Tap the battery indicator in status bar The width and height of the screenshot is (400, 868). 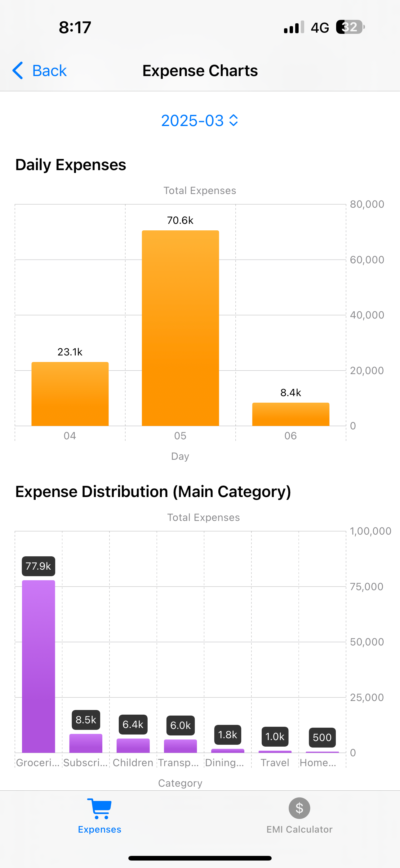point(350,27)
